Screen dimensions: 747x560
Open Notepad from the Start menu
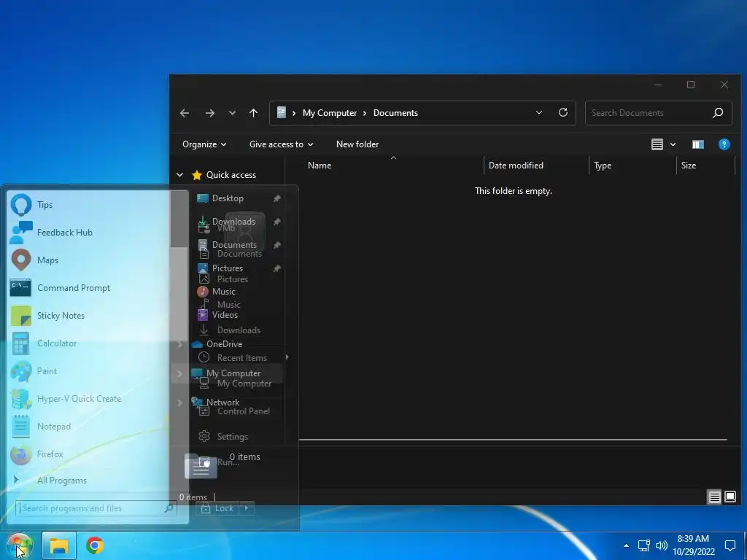pyautogui.click(x=89, y=426)
